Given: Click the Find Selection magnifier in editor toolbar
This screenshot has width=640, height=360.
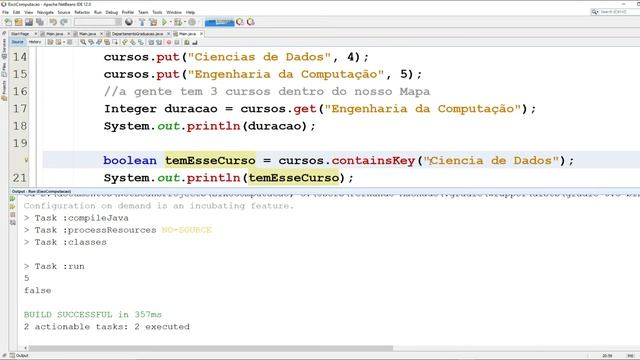Looking at the screenshot, I should [83, 42].
